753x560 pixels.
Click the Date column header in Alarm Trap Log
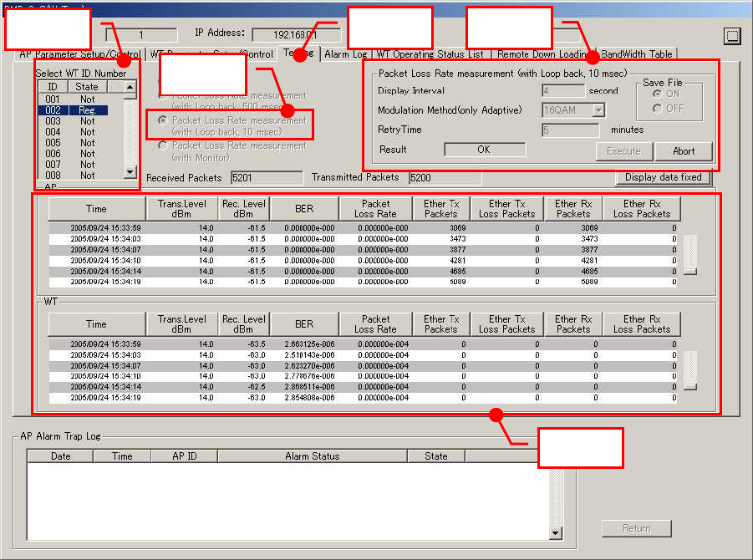60,456
